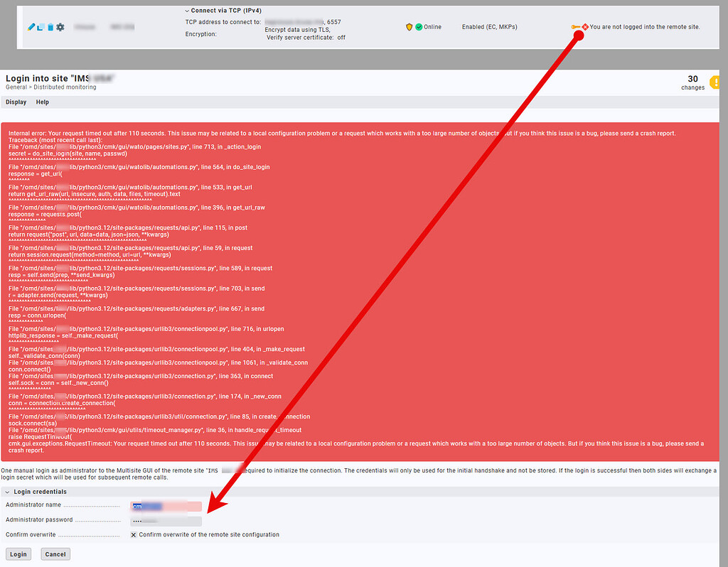Click the green Online checkmark icon
The width and height of the screenshot is (728, 567).
(x=419, y=27)
